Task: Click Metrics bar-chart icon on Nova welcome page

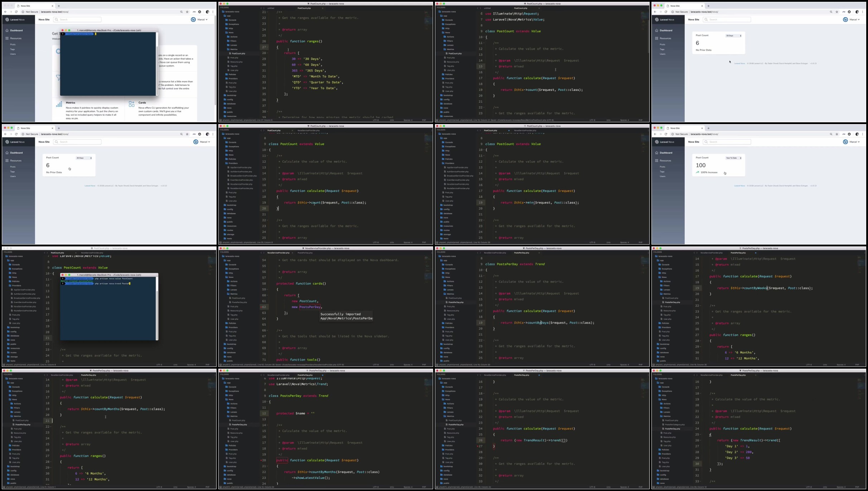Action: pyautogui.click(x=59, y=104)
